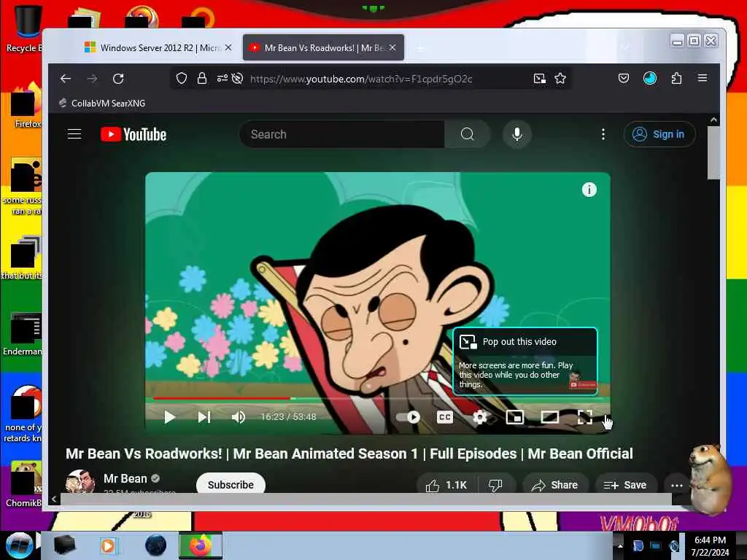Share this video

pyautogui.click(x=555, y=485)
